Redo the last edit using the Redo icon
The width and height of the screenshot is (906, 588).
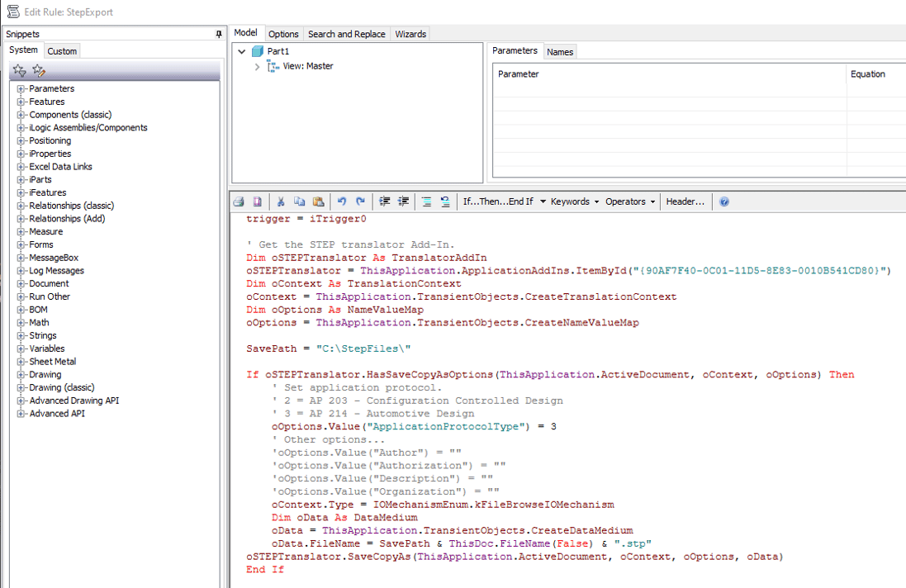pyautogui.click(x=360, y=201)
